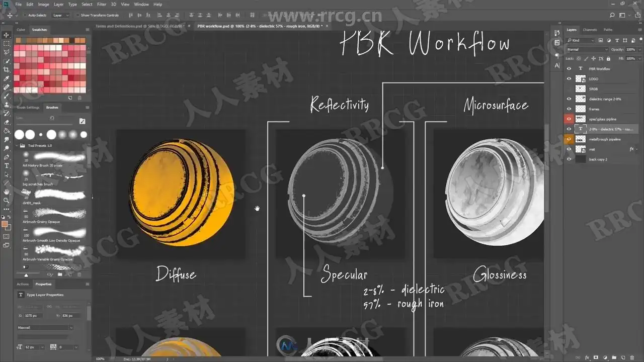Toggle the Auto-Select checkbox
The height and width of the screenshot is (362, 644).
click(25, 16)
